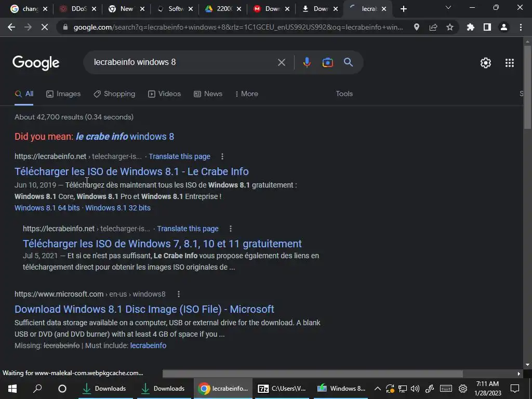The image size is (532, 399).
Task: Toggle the browser side panel icon
Action: (487, 27)
